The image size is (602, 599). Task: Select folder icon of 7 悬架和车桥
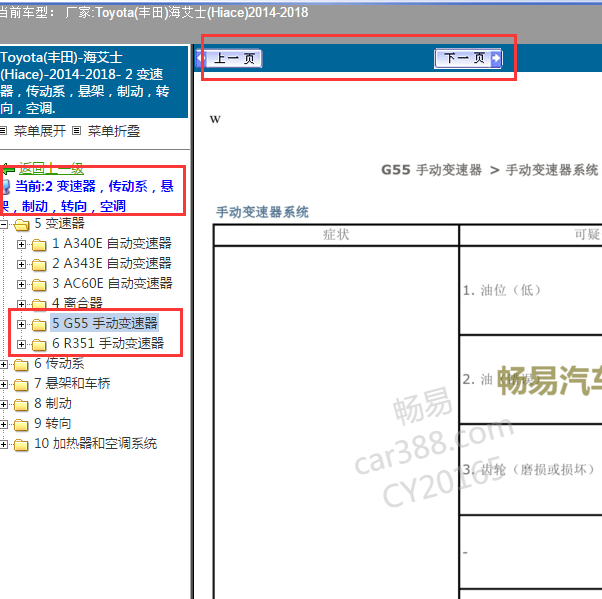[x=21, y=385]
